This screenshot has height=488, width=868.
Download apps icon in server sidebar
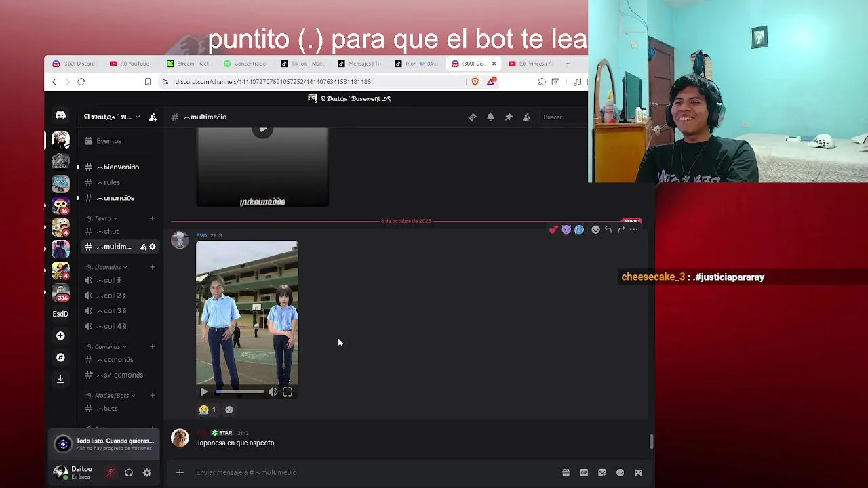pos(60,379)
